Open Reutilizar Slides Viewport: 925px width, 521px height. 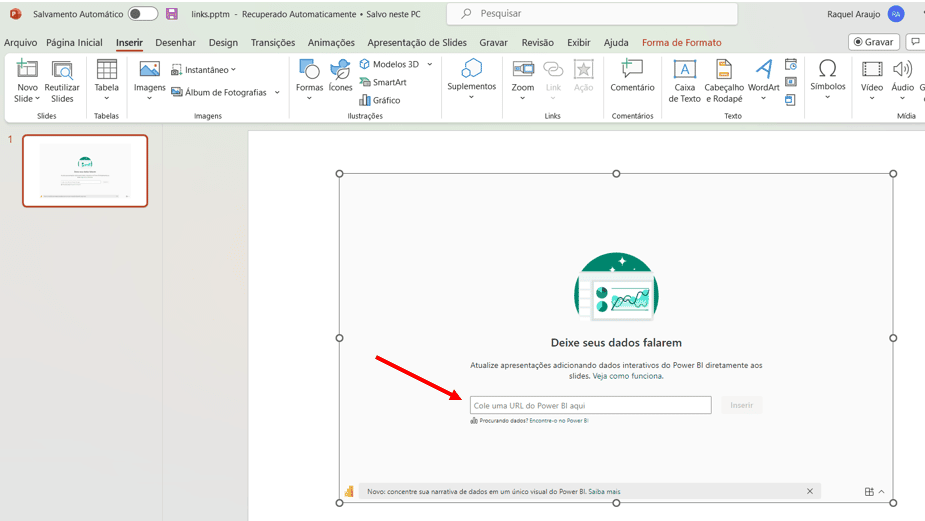point(62,81)
